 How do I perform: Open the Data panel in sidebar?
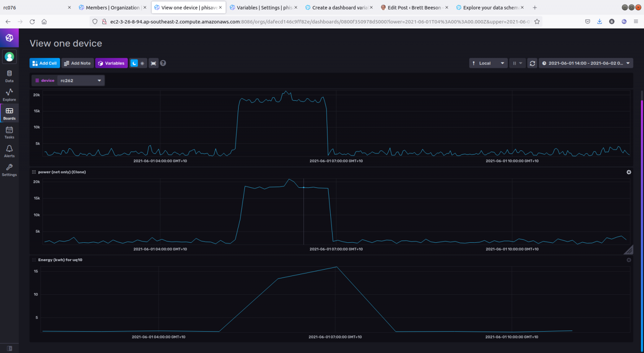pyautogui.click(x=9, y=75)
